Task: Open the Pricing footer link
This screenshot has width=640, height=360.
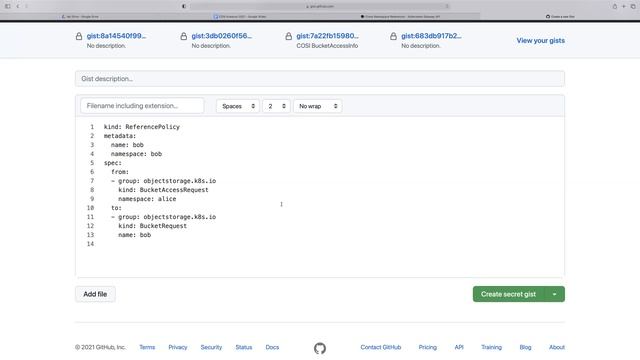Action: coord(428,347)
